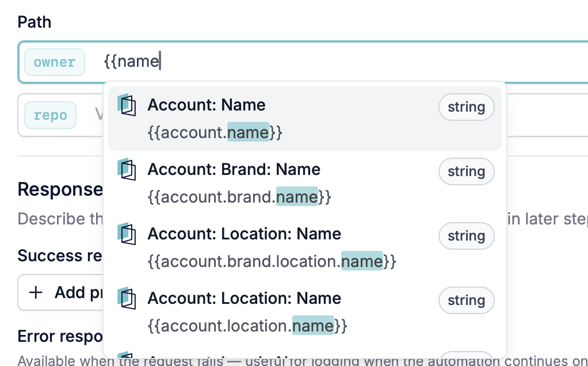
Task: Click the string badge on Account: Name
Action: tap(466, 107)
